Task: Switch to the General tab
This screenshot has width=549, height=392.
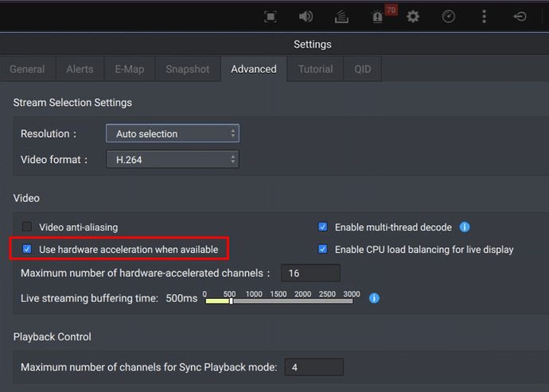Action: 27,69
